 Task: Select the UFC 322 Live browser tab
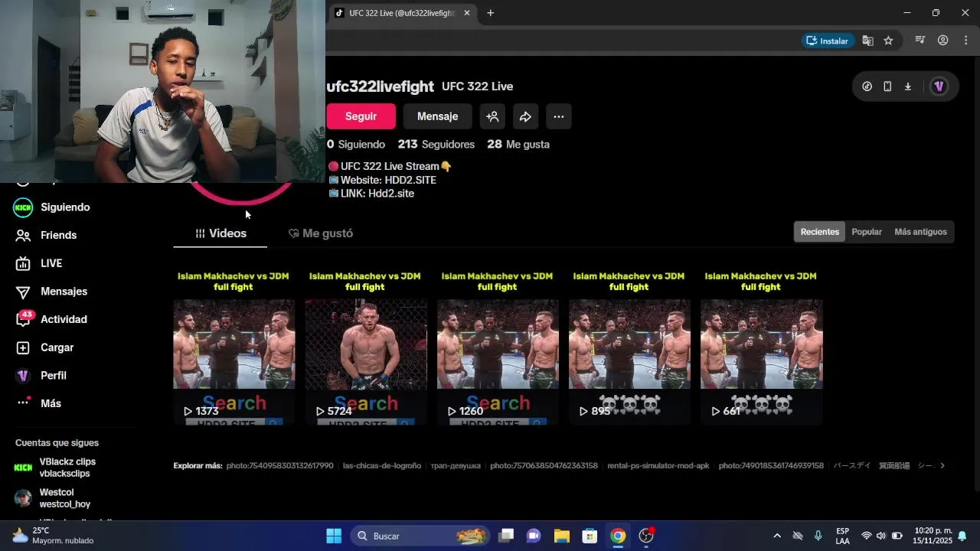coord(401,13)
